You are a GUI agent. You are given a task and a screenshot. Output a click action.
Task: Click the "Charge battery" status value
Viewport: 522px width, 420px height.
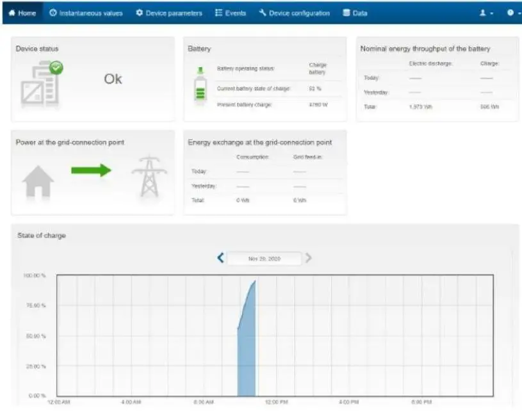tap(318, 69)
